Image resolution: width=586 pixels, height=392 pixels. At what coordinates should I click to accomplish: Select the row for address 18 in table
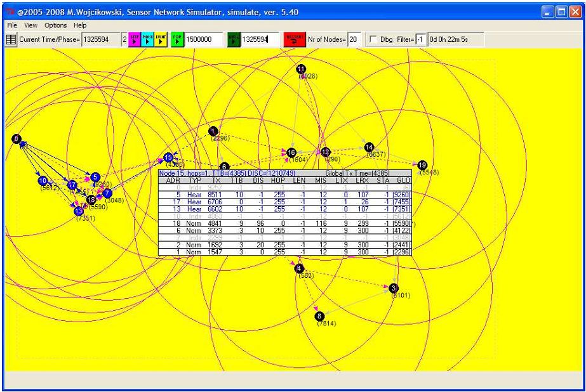tap(284, 223)
